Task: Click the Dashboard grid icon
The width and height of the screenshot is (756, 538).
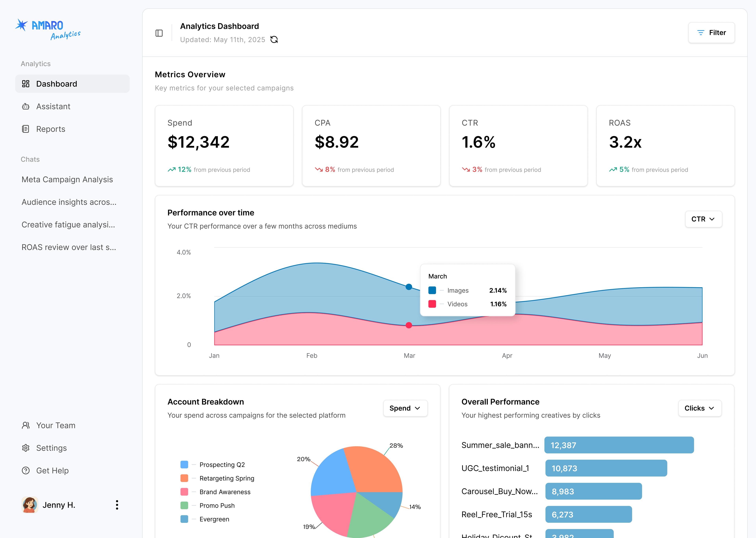Action: [26, 84]
